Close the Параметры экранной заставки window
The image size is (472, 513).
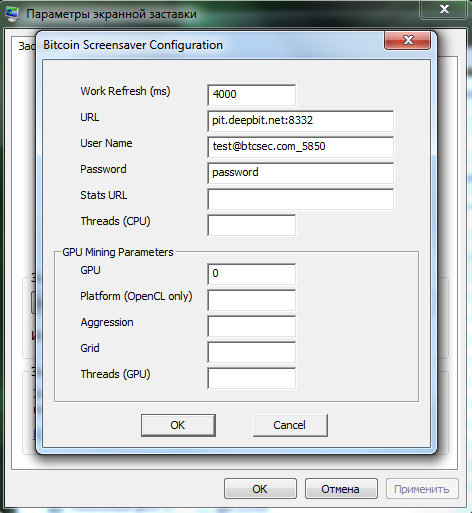pos(444,9)
